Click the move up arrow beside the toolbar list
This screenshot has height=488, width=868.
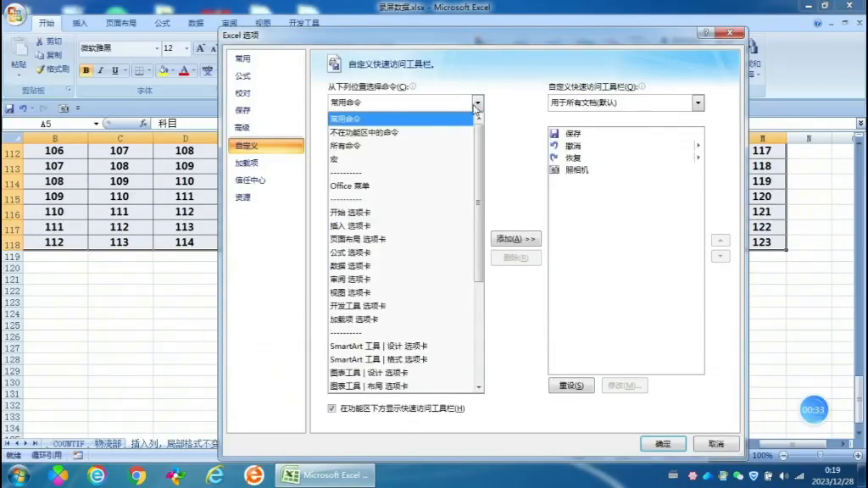coord(721,240)
